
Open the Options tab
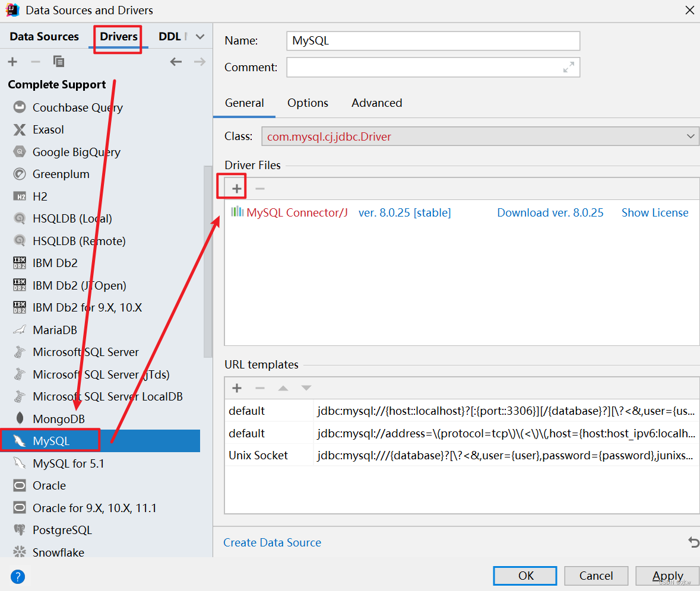(308, 103)
